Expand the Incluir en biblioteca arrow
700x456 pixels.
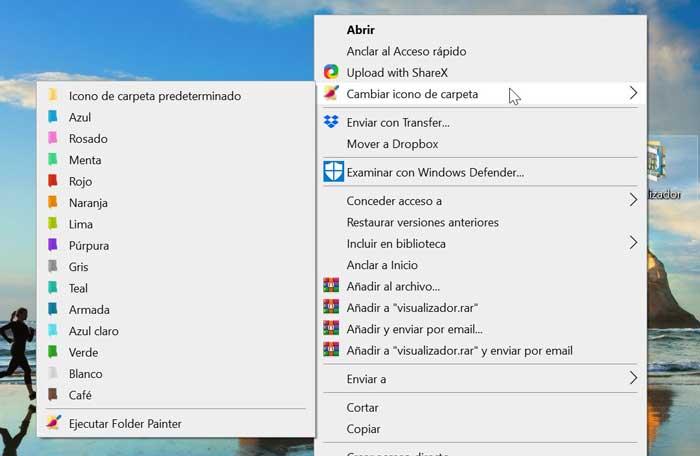633,243
